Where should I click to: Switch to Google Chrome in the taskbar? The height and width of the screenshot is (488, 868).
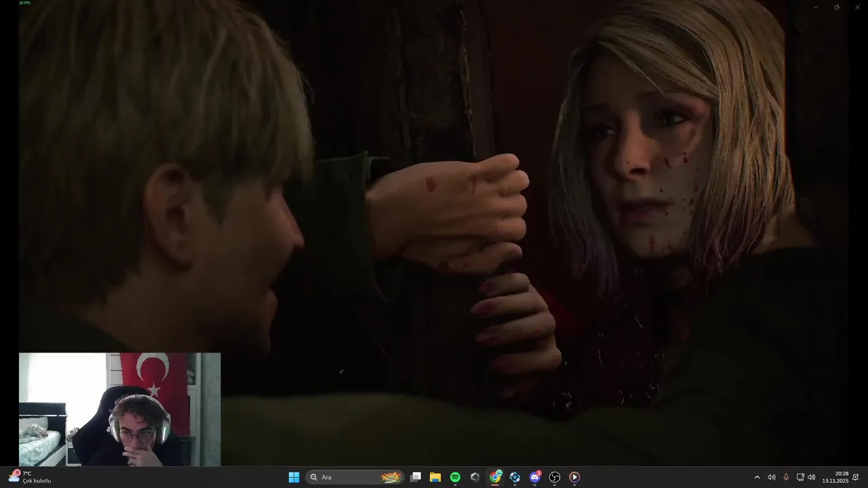click(x=495, y=477)
